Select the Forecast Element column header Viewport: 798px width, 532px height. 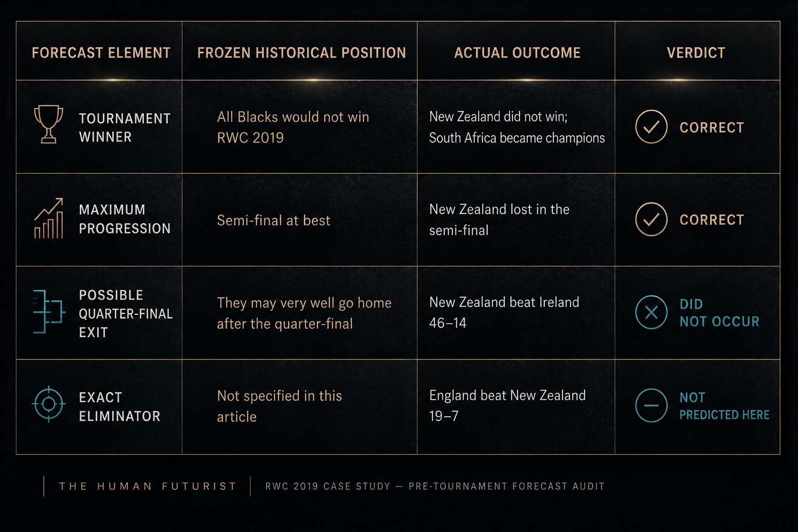point(101,52)
